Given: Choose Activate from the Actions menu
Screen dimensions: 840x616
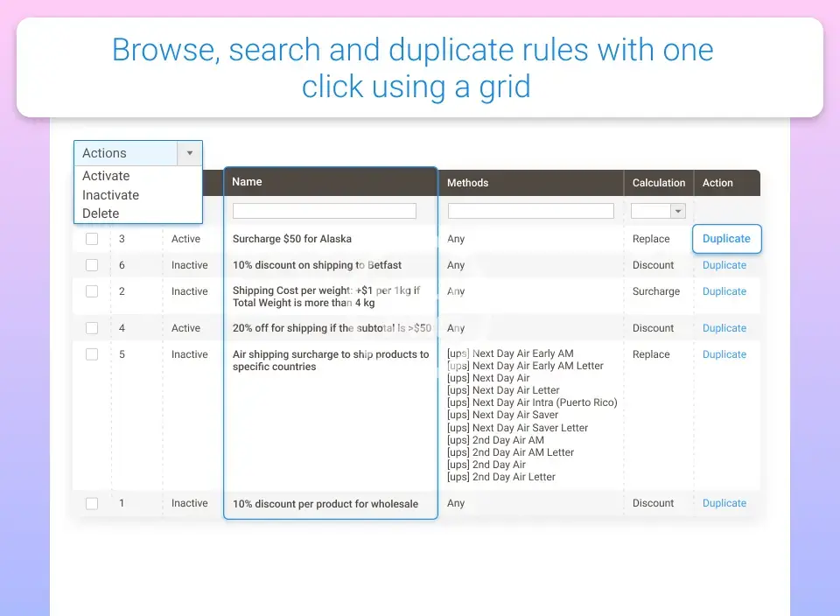Looking at the screenshot, I should 106,176.
